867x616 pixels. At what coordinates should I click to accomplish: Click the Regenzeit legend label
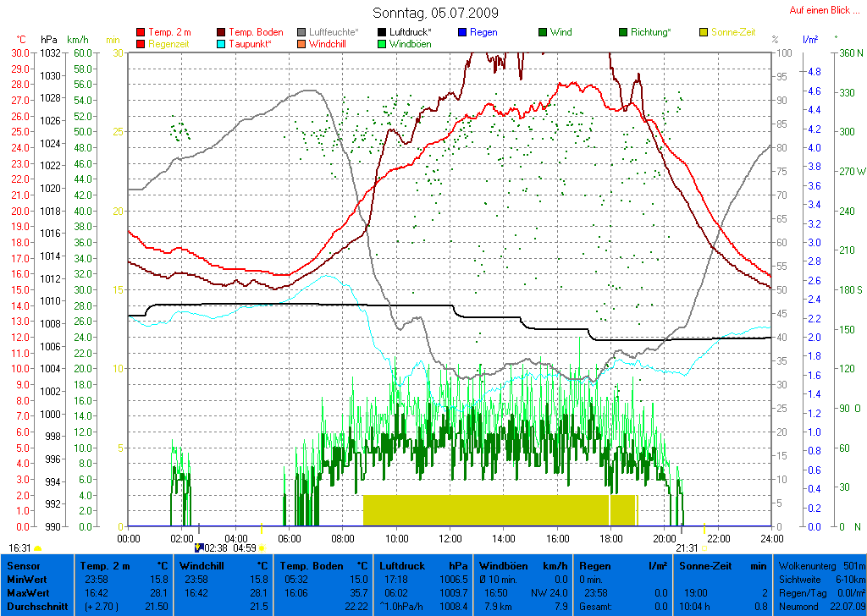pos(169,44)
